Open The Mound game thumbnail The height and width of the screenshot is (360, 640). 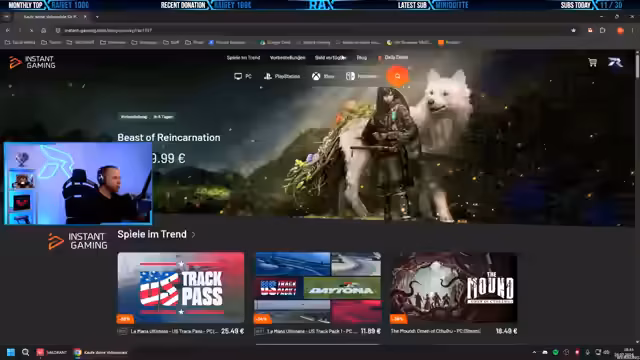pyautogui.click(x=453, y=288)
